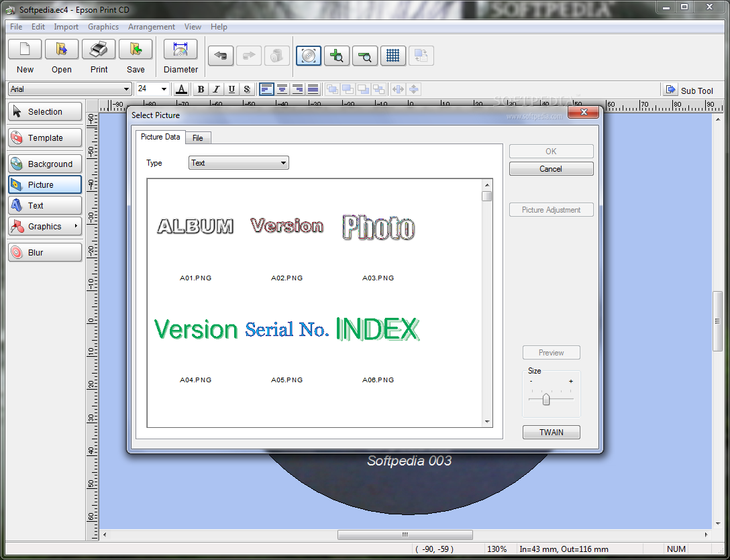730x560 pixels.
Task: Click the Cancel button
Action: 552,169
